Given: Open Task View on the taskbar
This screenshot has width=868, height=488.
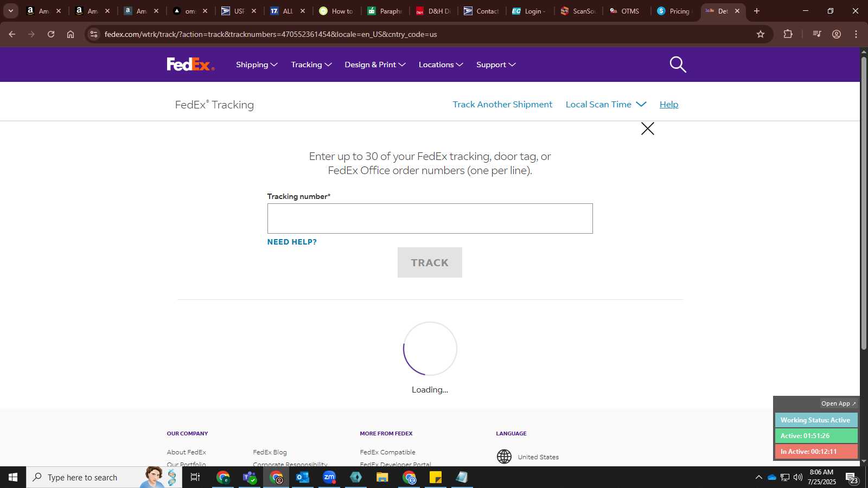Looking at the screenshot, I should [x=195, y=477].
